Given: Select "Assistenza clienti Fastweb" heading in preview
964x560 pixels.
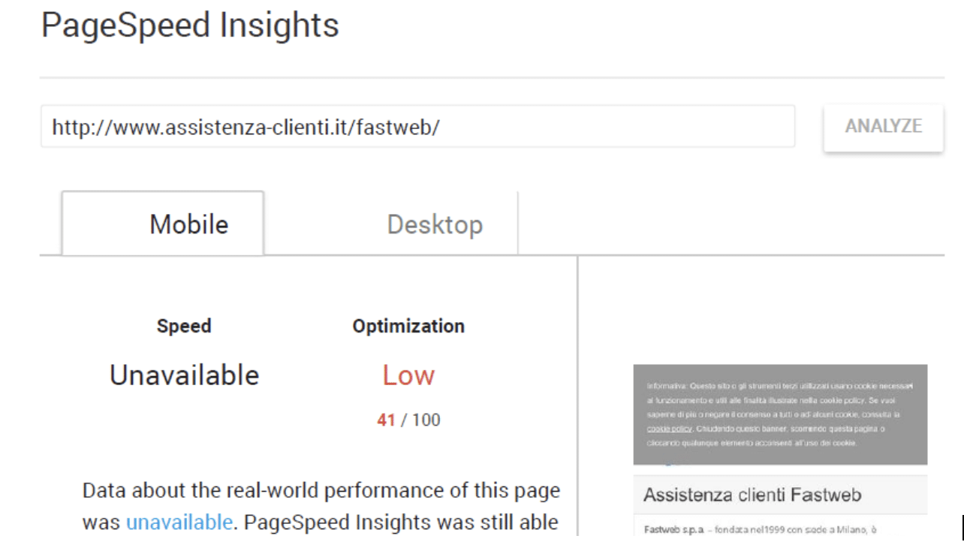Looking at the screenshot, I should (x=752, y=495).
